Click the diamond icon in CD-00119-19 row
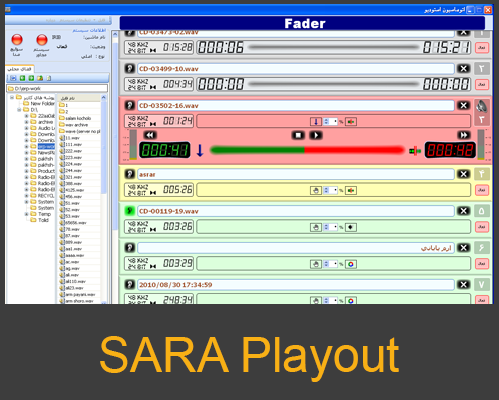Screen dimensions: 499x400 coord(351,227)
